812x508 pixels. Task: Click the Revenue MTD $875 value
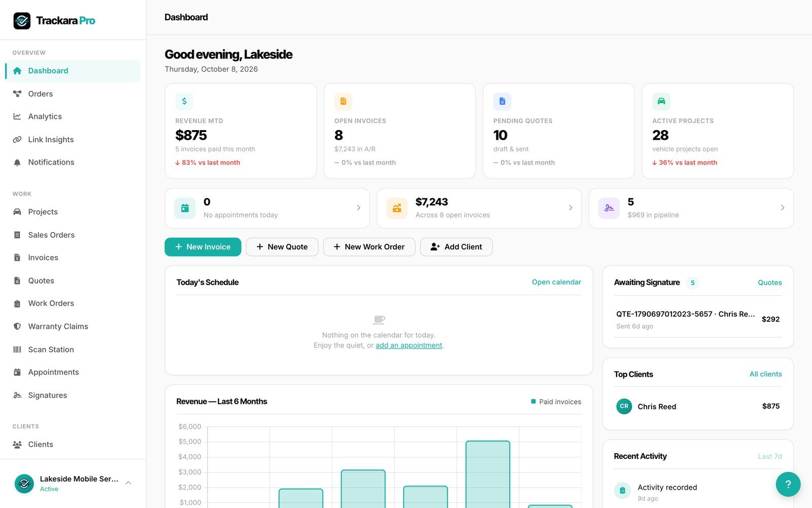[191, 135]
